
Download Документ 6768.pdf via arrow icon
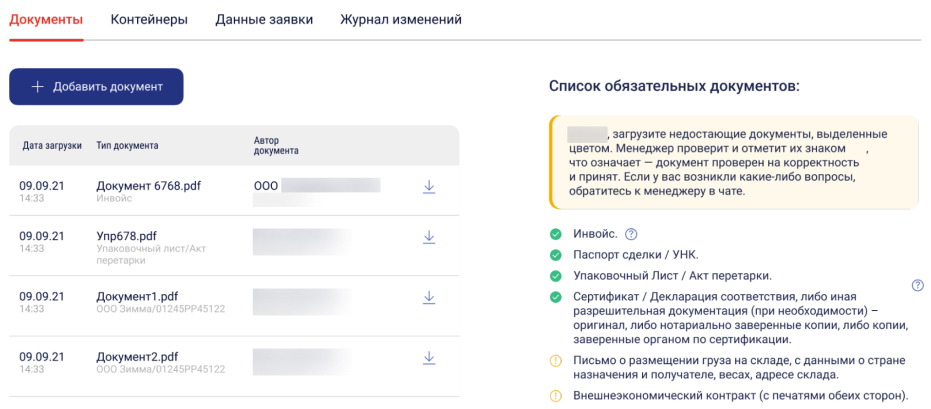(x=429, y=187)
